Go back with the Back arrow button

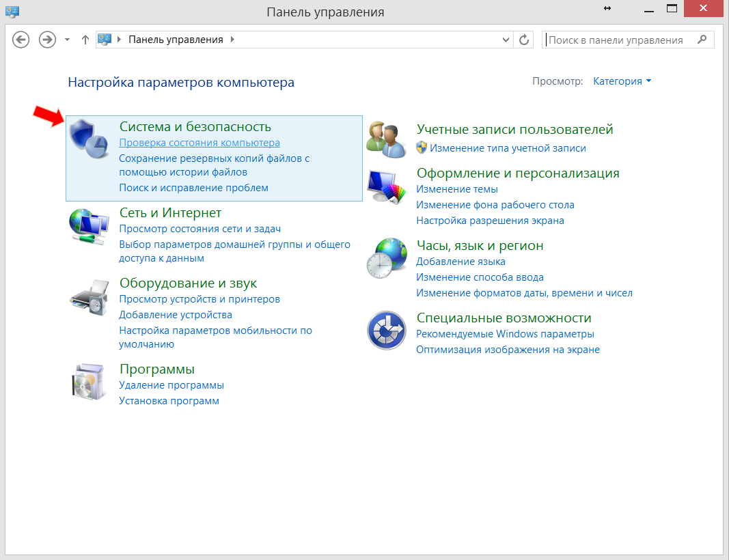point(20,40)
